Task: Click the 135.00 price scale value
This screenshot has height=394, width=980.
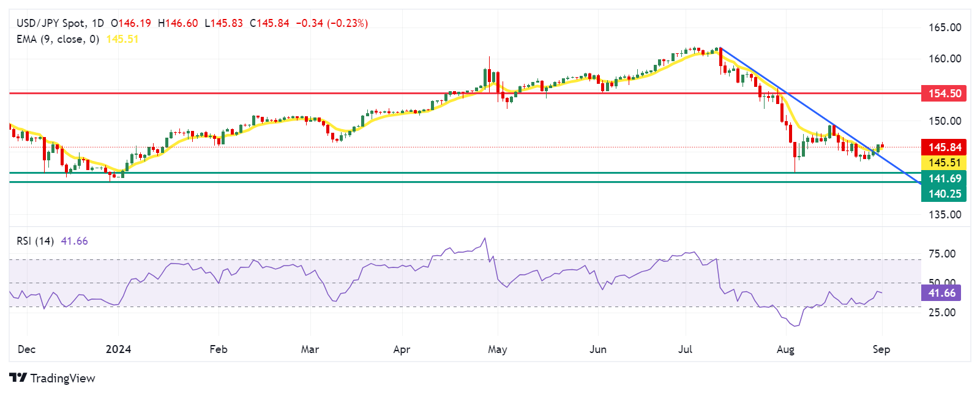Action: pos(944,215)
